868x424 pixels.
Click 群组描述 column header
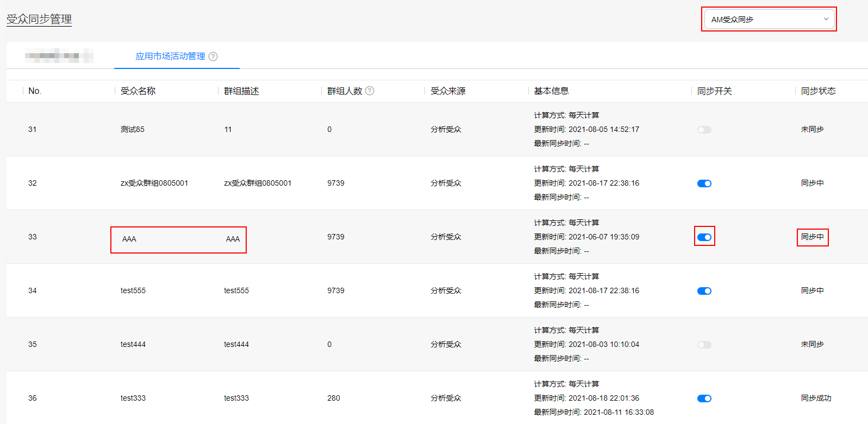point(241,91)
